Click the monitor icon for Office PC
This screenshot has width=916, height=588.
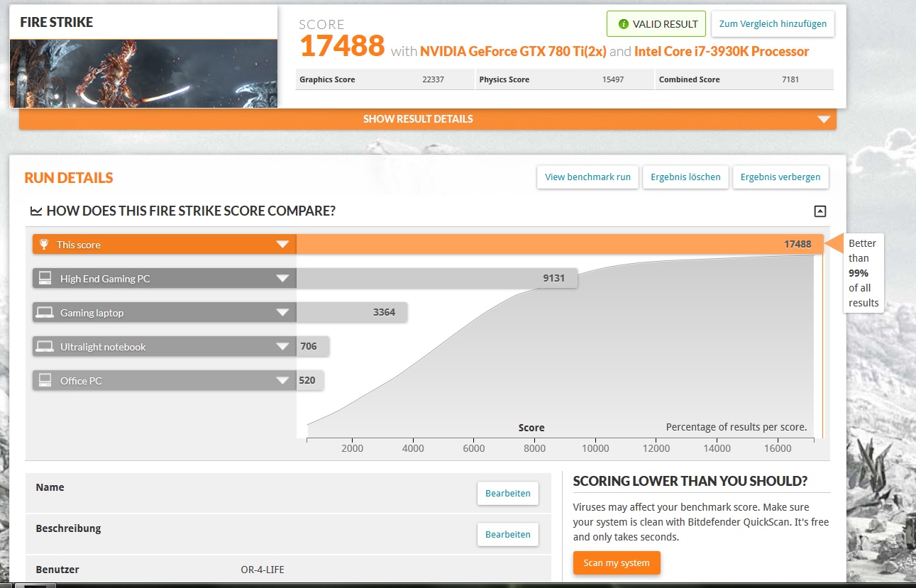[x=45, y=381]
